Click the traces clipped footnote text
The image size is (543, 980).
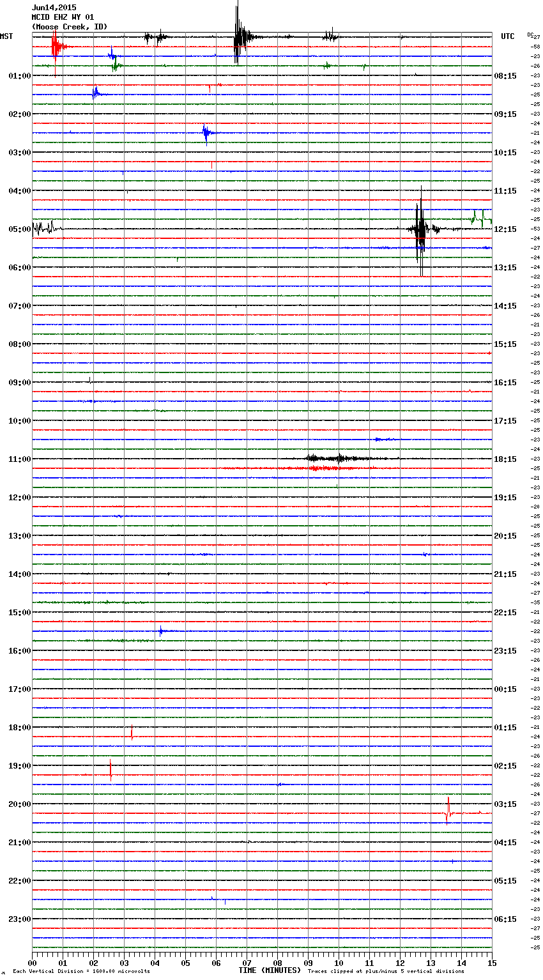386,972
